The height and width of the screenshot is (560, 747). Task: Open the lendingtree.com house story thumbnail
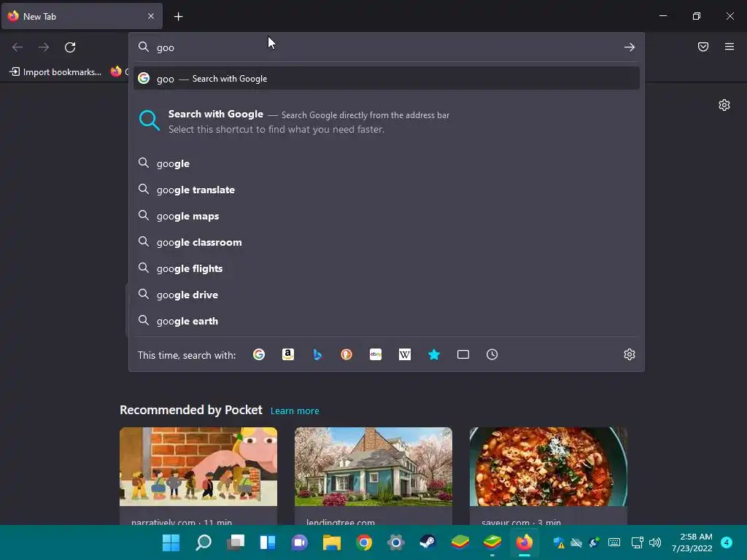(373, 466)
